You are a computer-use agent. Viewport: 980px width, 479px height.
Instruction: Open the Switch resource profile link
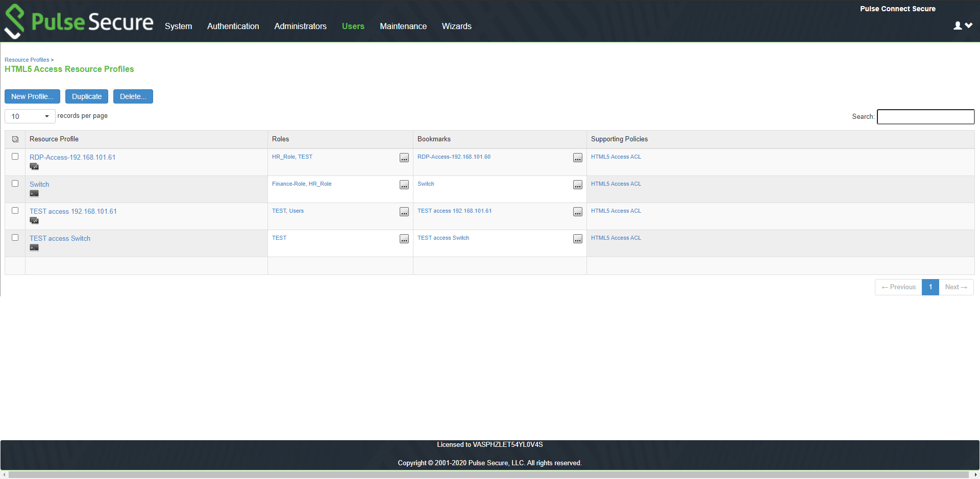(x=39, y=184)
